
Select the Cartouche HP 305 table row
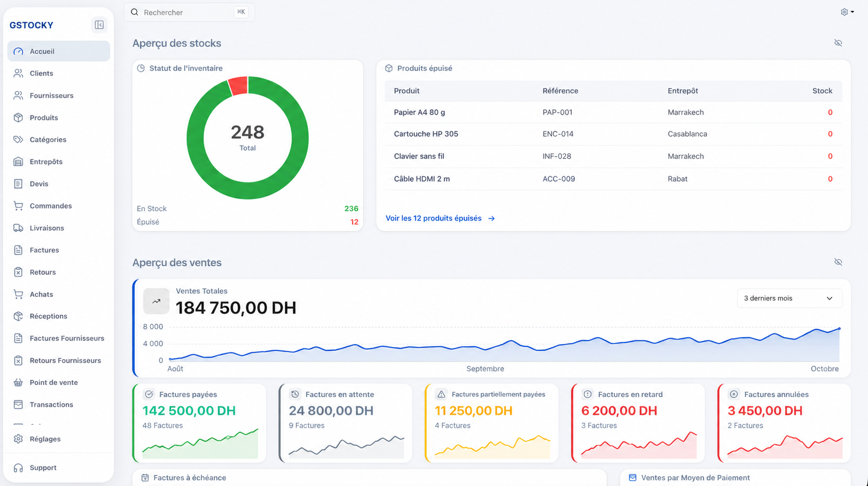tap(613, 134)
